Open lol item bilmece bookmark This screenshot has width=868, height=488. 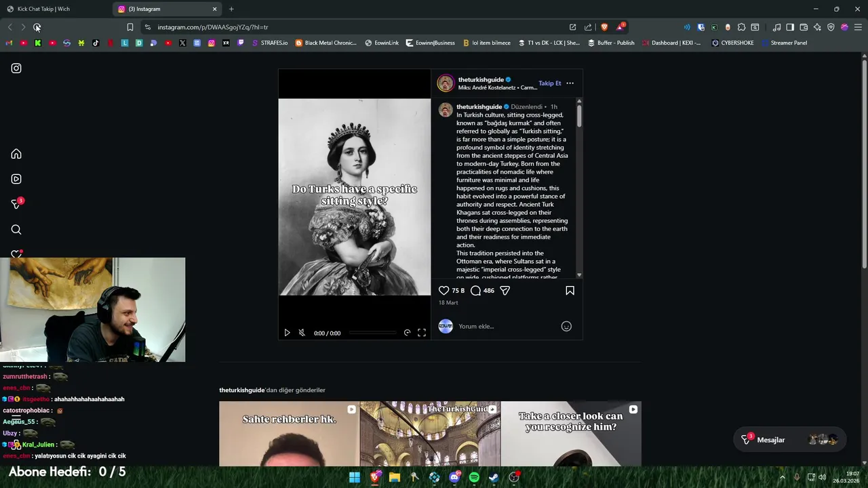[x=486, y=43]
